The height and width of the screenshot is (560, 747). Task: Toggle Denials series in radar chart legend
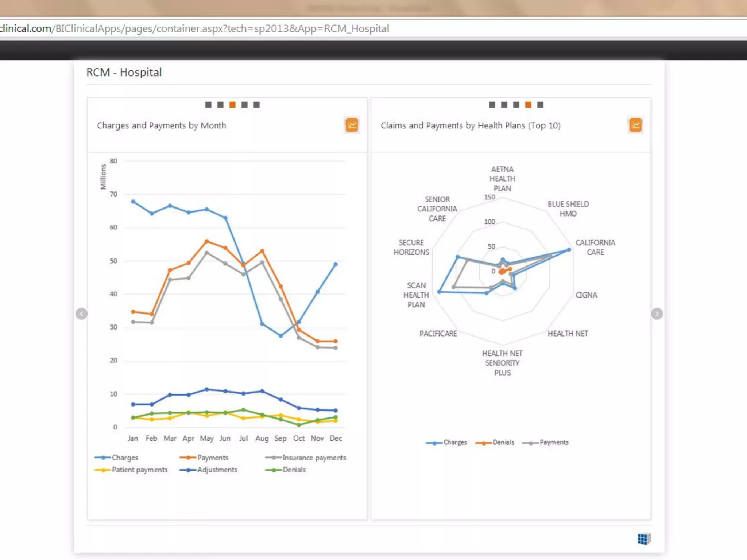click(x=503, y=442)
